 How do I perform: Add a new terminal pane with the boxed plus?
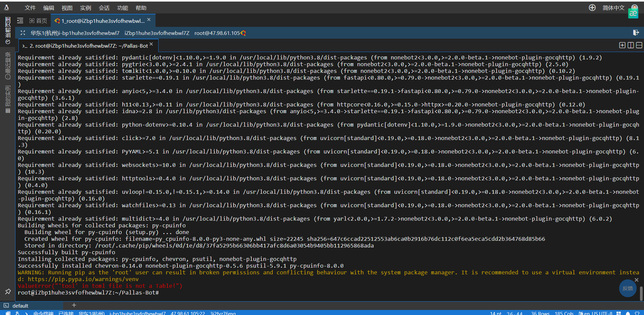click(x=622, y=45)
